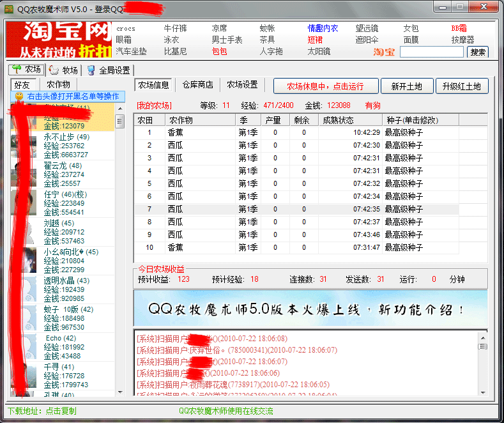Screen dimensions: 504x423
Task: Click the 农田 column header
Action: (x=149, y=120)
